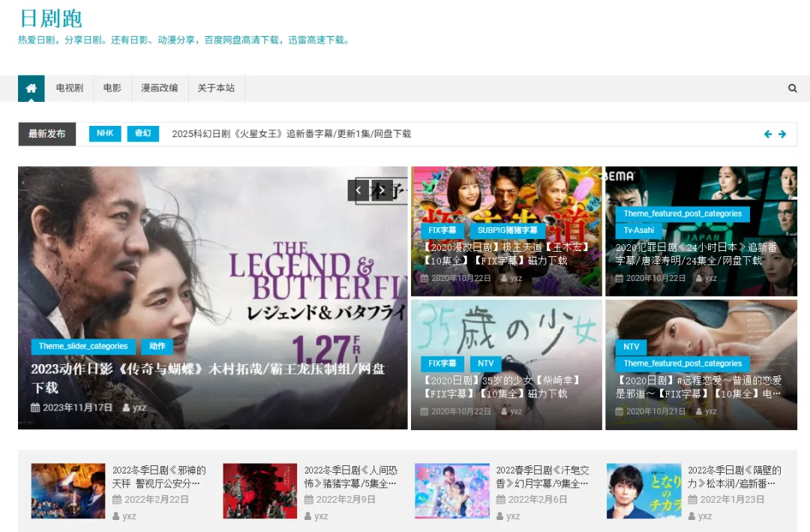Click the site tagline text 热爱日剧
Viewport: 810px width, 532px height.
pyautogui.click(x=184, y=40)
